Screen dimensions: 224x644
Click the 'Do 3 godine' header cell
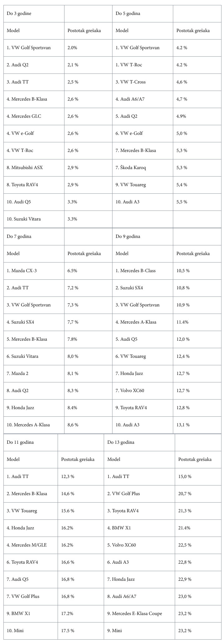point(19,14)
